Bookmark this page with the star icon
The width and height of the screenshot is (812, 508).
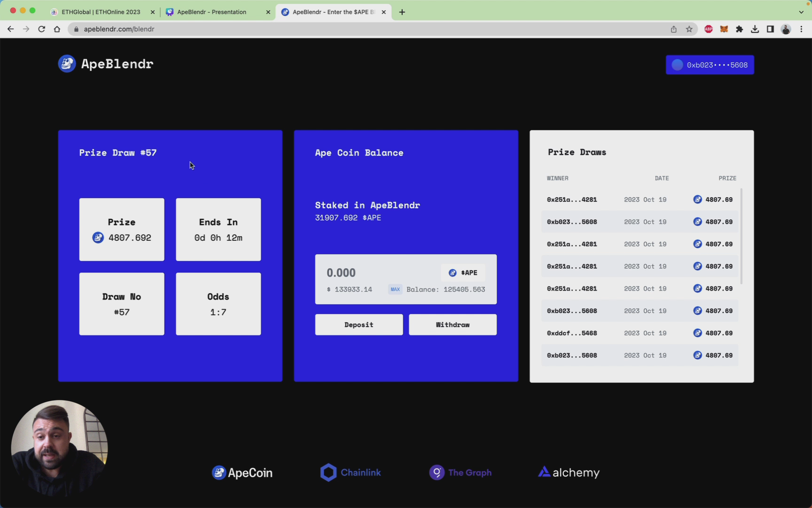(x=689, y=29)
